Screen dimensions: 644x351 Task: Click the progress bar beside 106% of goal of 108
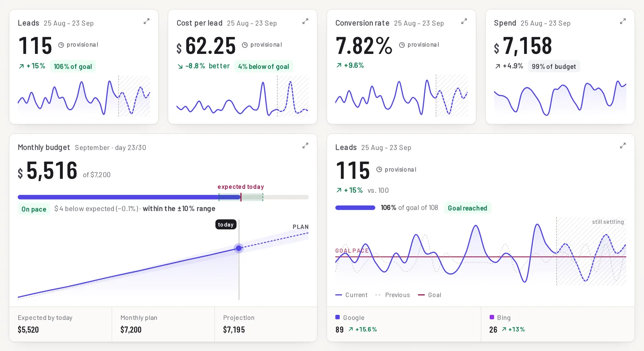pos(355,208)
